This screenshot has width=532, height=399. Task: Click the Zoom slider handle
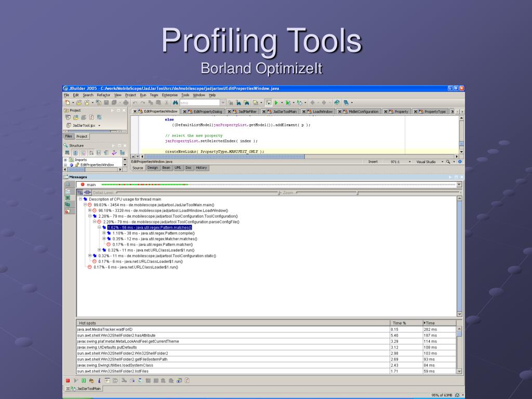click(357, 193)
